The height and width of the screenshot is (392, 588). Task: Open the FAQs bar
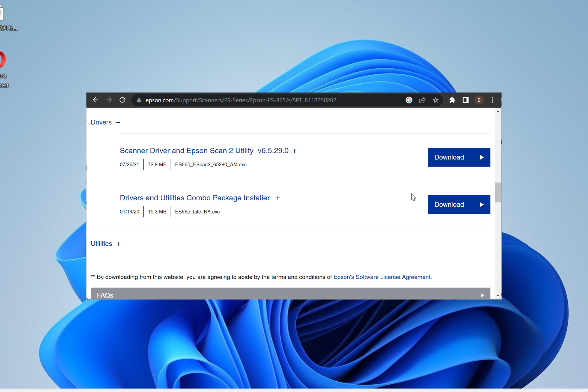(x=290, y=295)
